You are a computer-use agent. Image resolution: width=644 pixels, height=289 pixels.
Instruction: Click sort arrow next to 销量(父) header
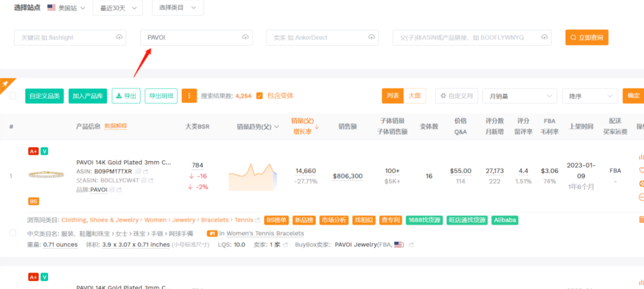[x=317, y=127]
